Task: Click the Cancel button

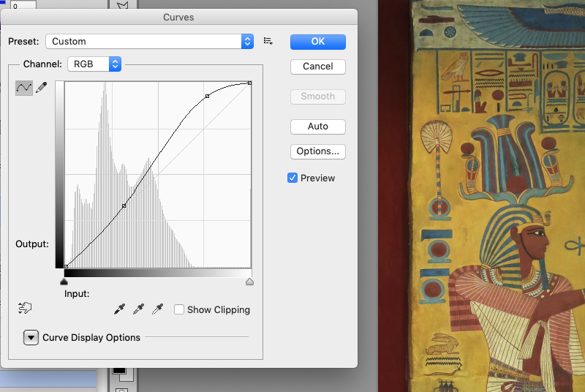Action: [x=318, y=67]
